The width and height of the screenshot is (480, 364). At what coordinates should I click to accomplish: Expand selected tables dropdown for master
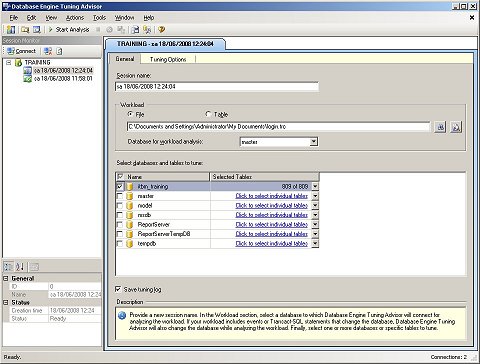(x=315, y=196)
